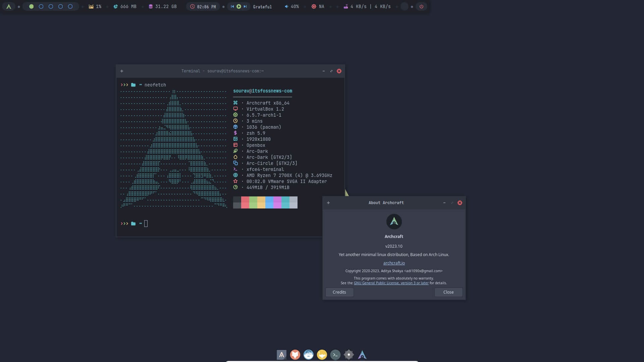Screen dimensions: 644x362
Task: Open the settings gear icon in the dock
Action: pyautogui.click(x=349, y=355)
